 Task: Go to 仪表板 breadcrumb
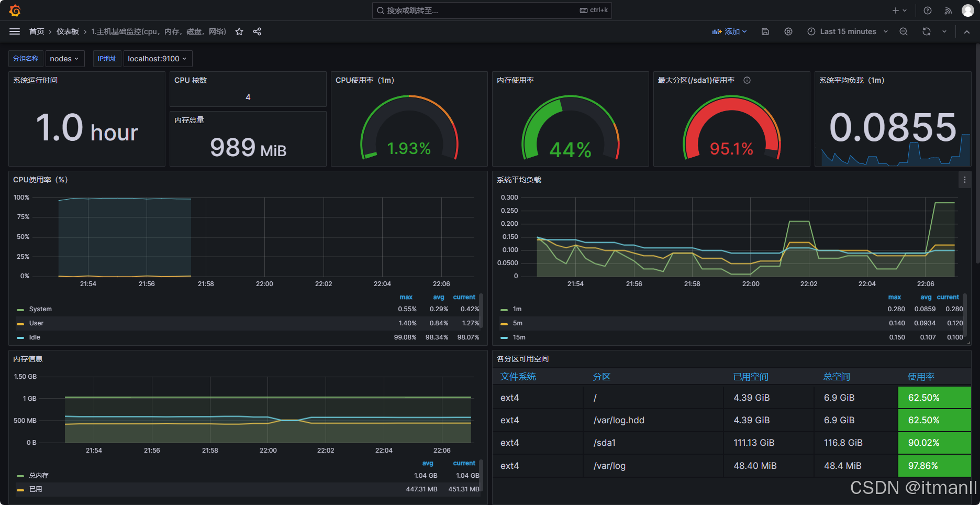coord(68,31)
